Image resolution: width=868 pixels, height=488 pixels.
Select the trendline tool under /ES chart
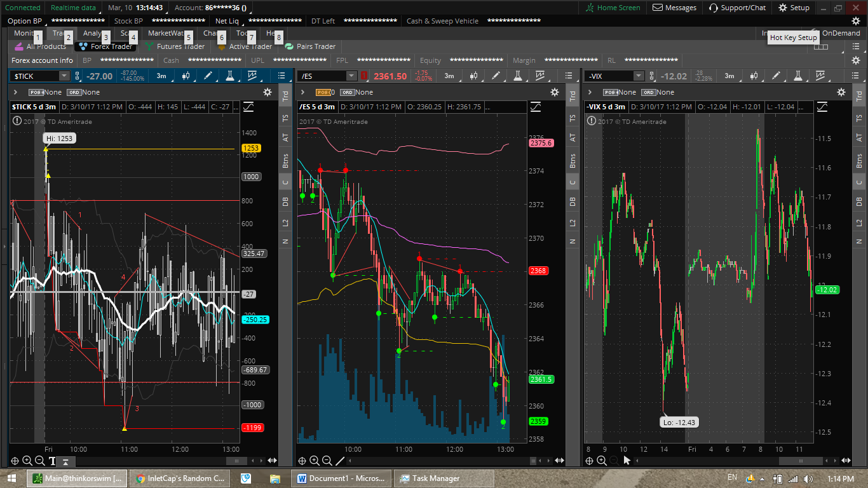click(340, 461)
